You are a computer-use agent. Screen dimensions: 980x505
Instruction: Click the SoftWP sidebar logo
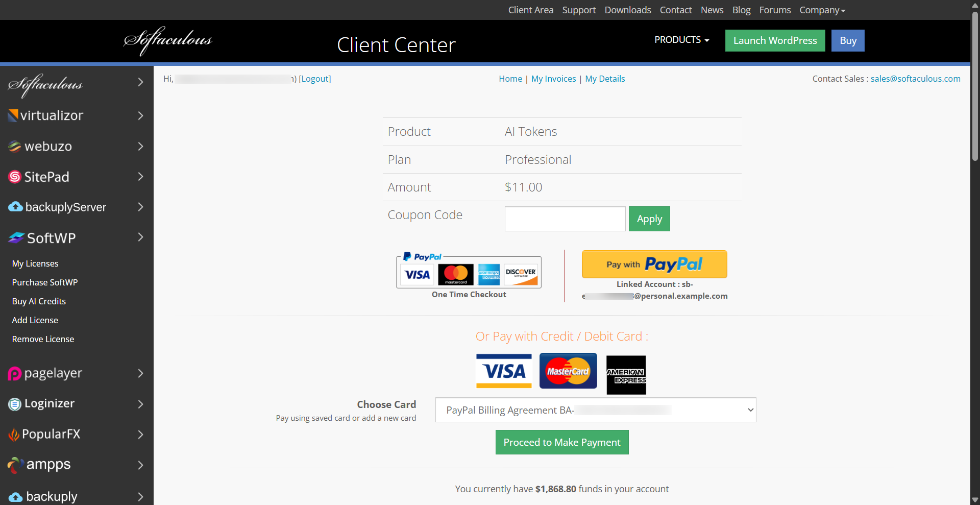coord(42,238)
